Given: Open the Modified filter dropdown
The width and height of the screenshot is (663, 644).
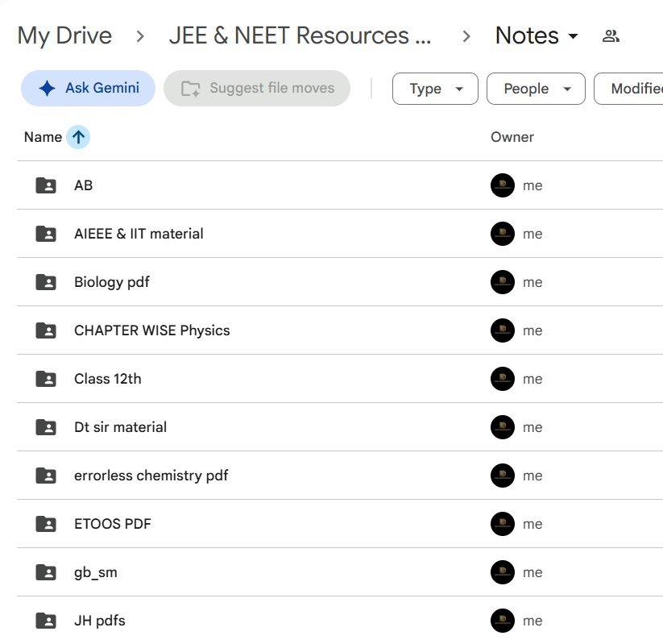Looking at the screenshot, I should [x=628, y=89].
